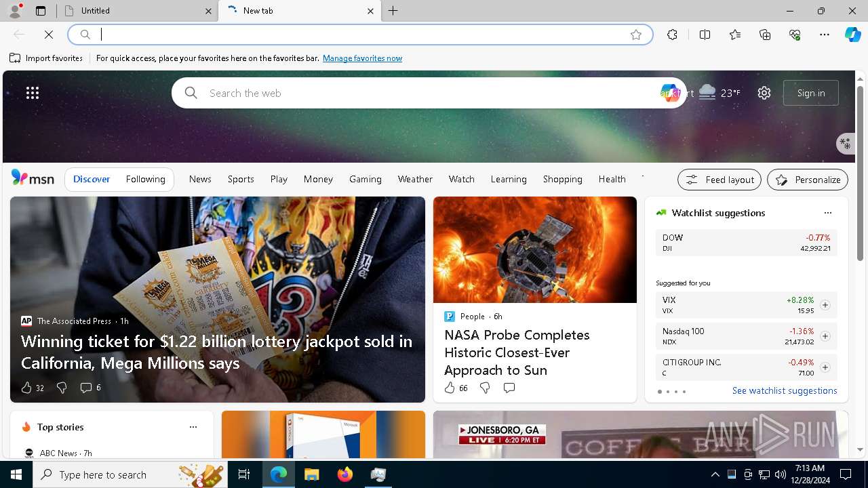Open the Weather category
868x488 pixels.
point(415,179)
